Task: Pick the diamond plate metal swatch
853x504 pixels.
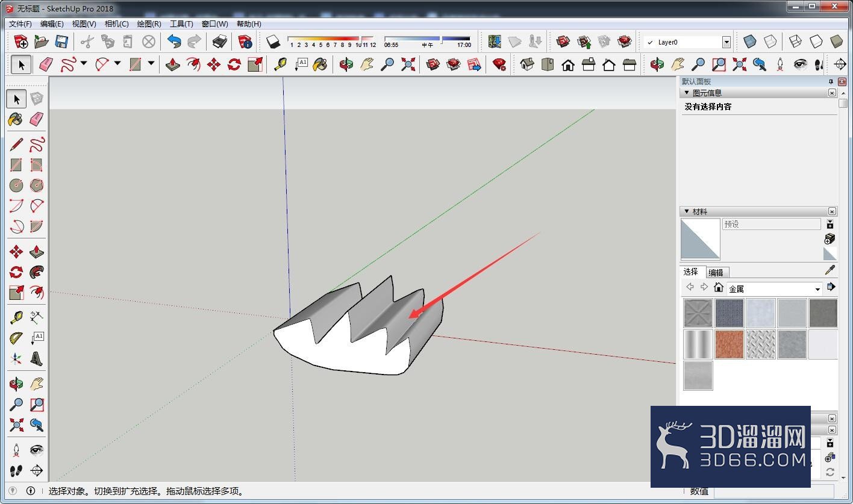Action: (761, 344)
